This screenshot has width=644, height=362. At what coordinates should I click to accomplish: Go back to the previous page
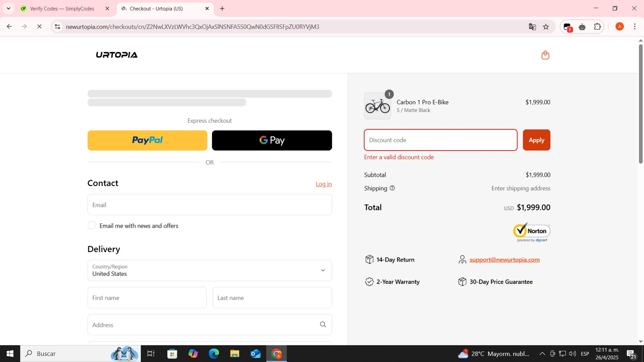9,27
